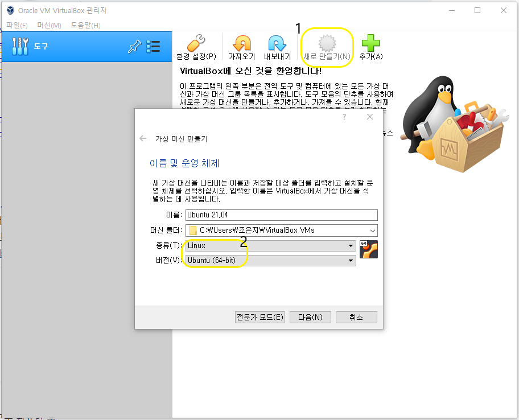Viewport: 519px width, 420px height.
Task: Click the penguin toolbox welcome image
Action: pyautogui.click(x=454, y=124)
